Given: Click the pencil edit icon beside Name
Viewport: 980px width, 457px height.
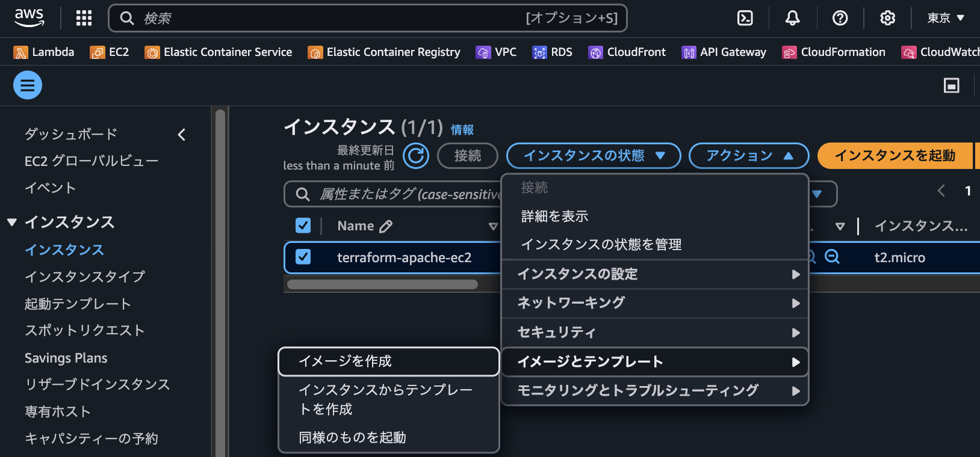Looking at the screenshot, I should coord(386,226).
